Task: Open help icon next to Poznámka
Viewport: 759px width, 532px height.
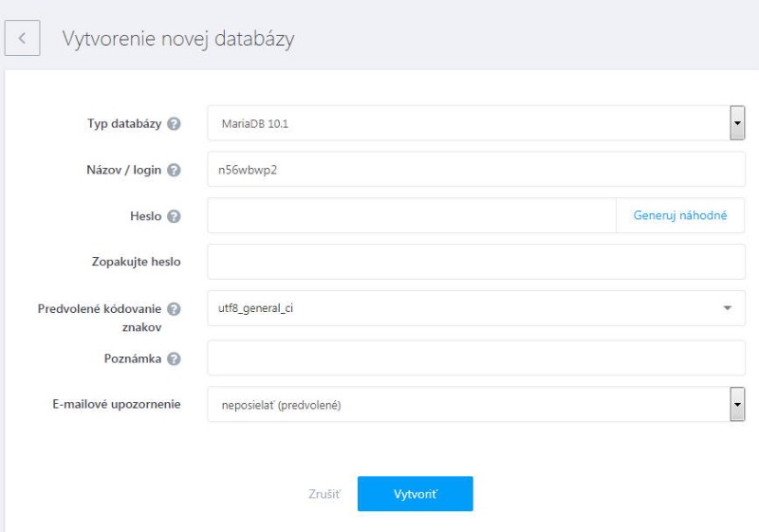Action: point(174,358)
